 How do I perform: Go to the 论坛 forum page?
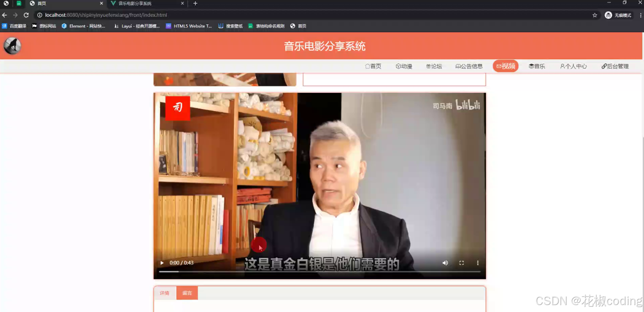point(434,66)
